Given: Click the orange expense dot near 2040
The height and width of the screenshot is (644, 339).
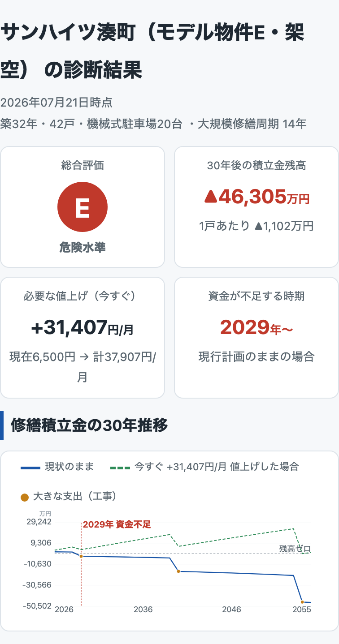Looking at the screenshot, I should [x=178, y=571].
